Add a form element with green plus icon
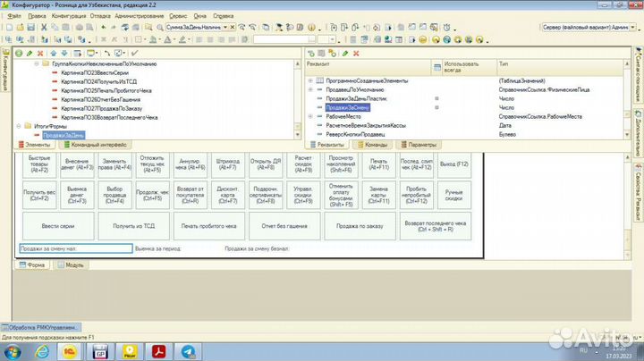 tap(19, 54)
